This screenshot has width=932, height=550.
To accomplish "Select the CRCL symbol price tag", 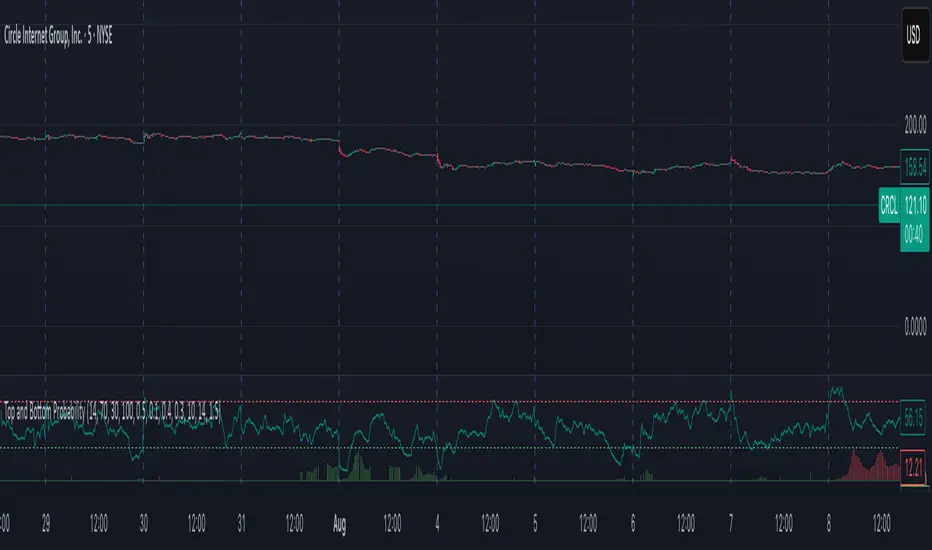I will (x=888, y=204).
